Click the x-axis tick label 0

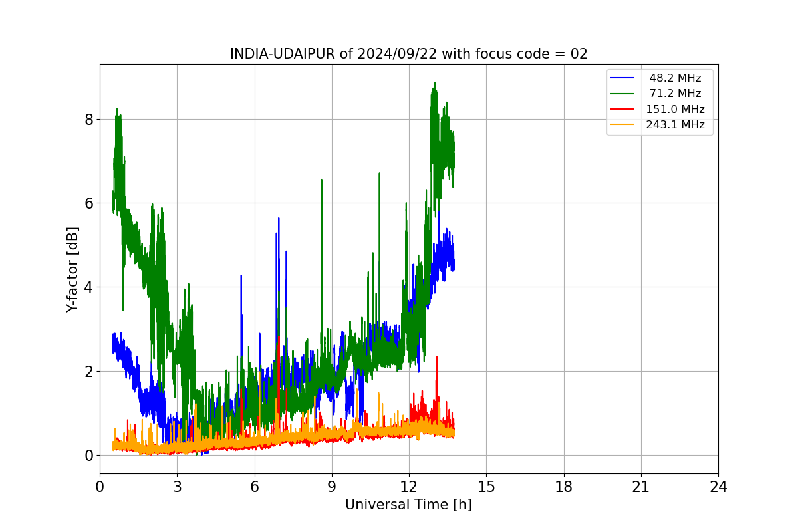tap(100, 487)
